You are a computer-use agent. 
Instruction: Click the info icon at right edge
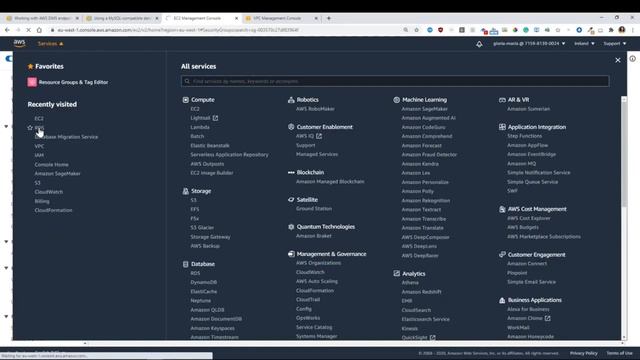[632, 59]
